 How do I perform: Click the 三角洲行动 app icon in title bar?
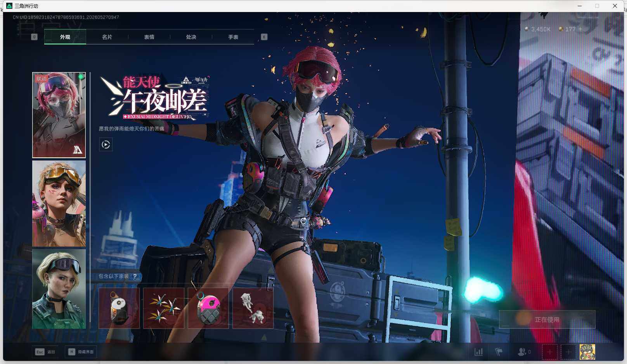click(x=9, y=6)
